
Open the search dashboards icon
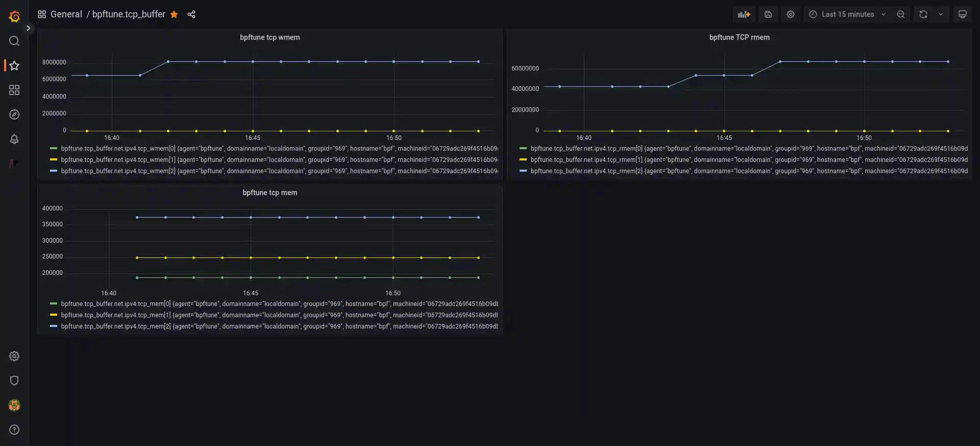(14, 41)
